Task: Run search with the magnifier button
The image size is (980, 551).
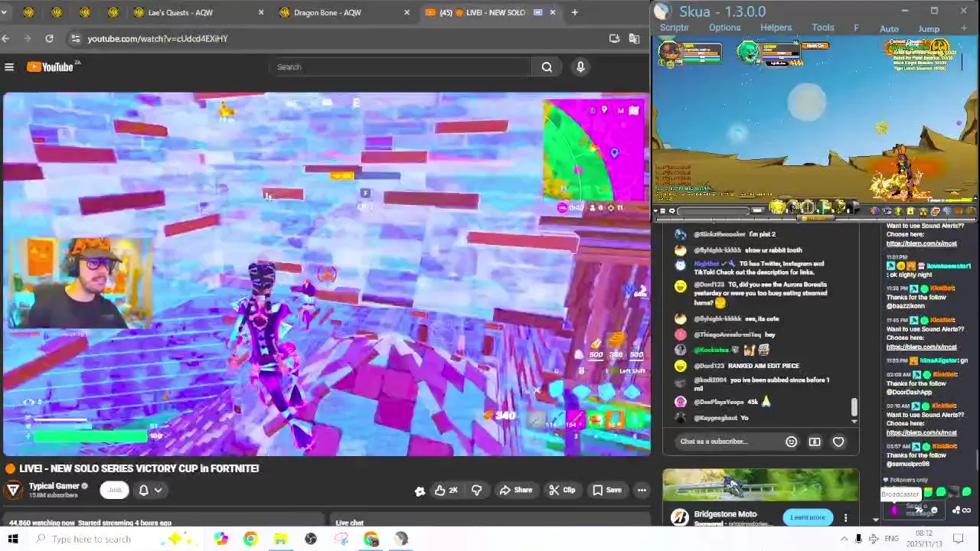Action: (547, 67)
